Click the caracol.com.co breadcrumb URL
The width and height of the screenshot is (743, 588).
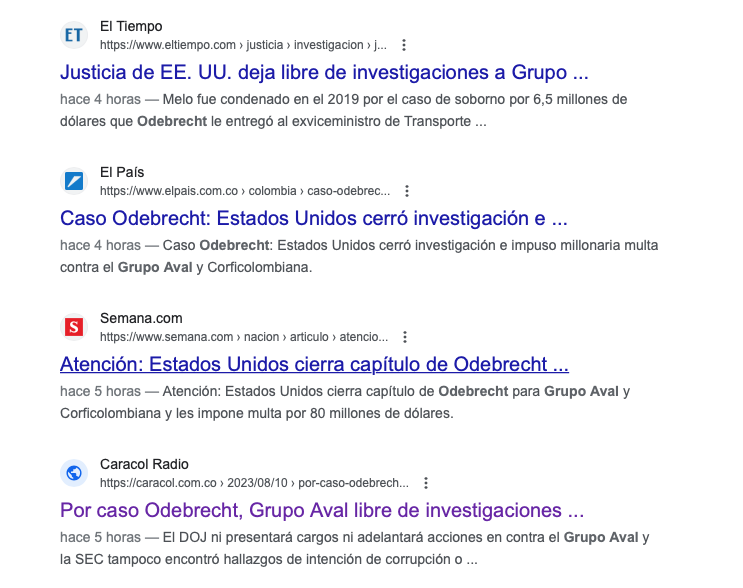pyautogui.click(x=254, y=483)
